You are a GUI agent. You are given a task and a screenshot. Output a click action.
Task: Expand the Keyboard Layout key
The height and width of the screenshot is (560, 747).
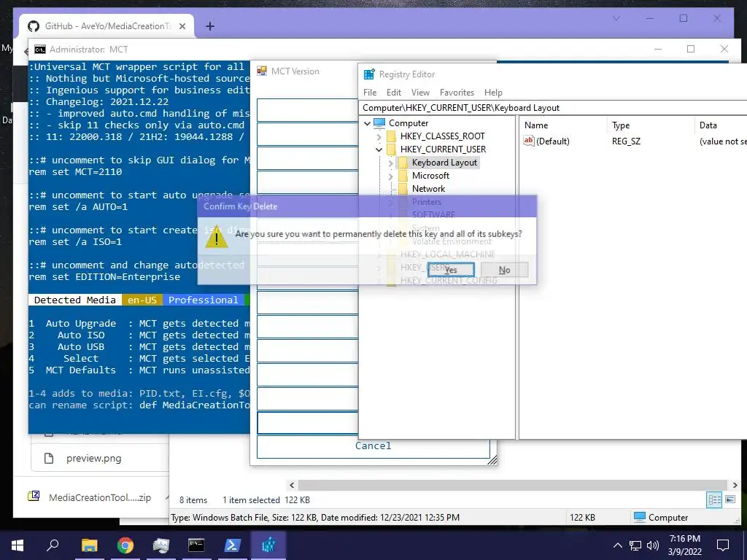click(x=391, y=163)
